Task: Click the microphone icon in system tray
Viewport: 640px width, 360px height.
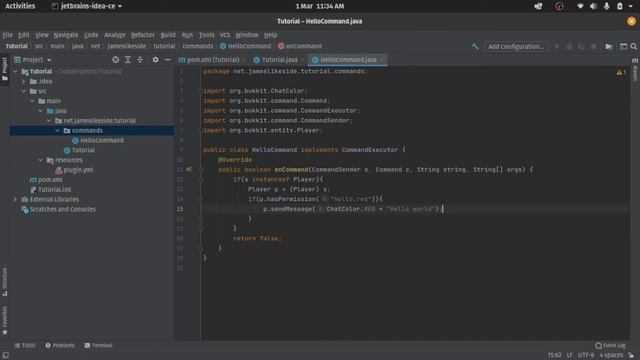Action: pyautogui.click(x=607, y=6)
